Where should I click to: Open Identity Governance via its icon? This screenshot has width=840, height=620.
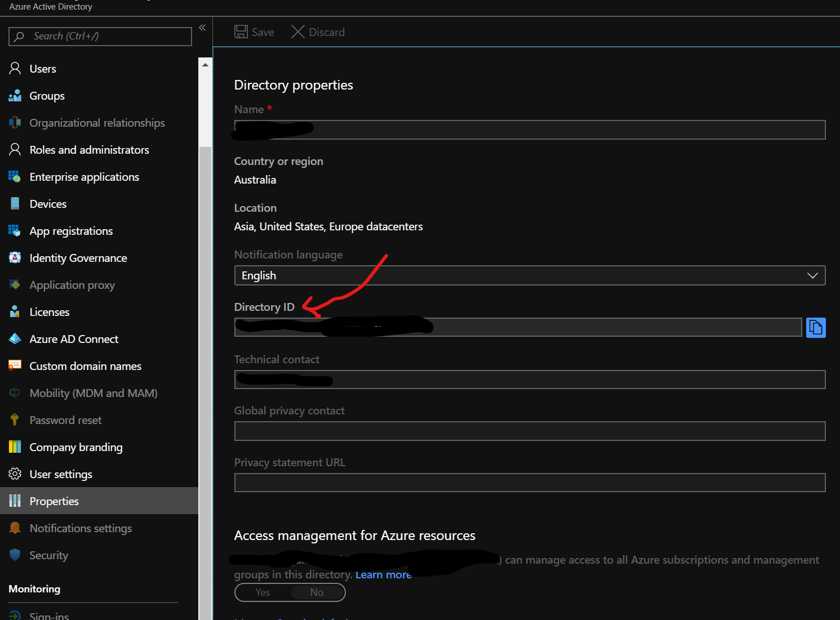tap(15, 257)
